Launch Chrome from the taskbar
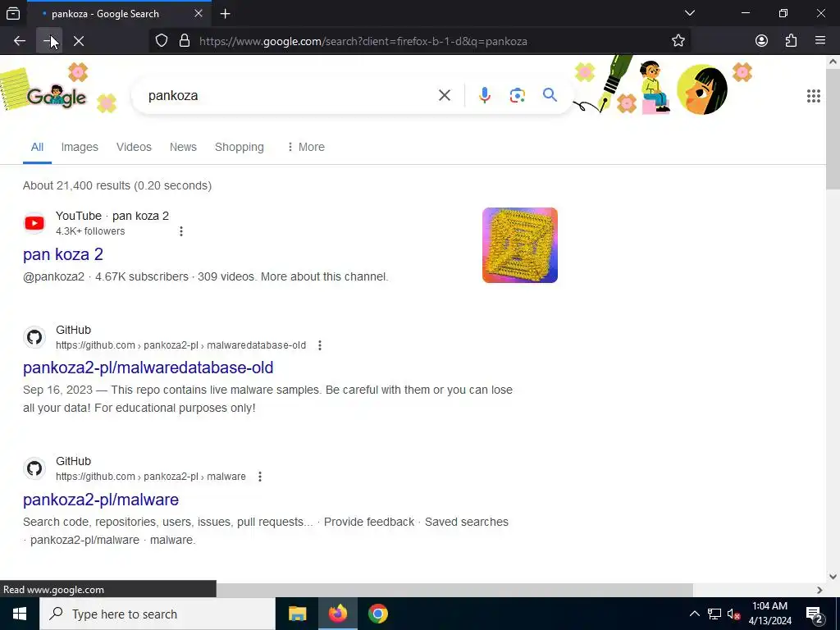This screenshot has height=630, width=840. coord(377,614)
